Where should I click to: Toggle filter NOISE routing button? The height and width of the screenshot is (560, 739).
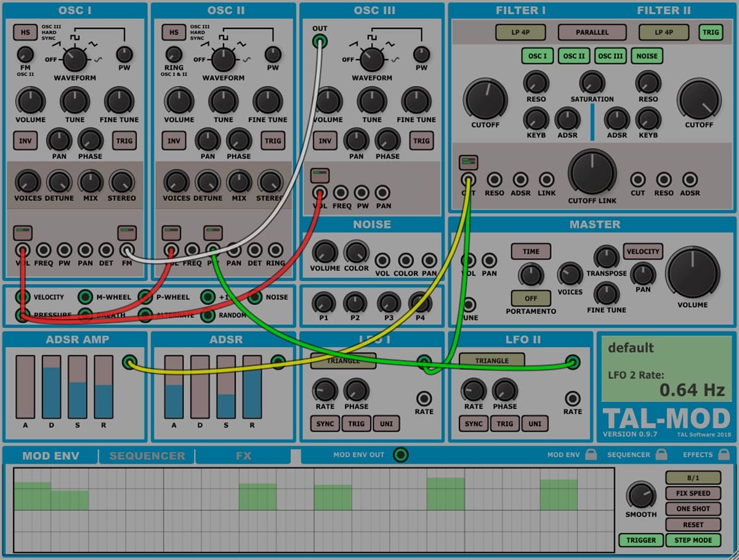[647, 56]
